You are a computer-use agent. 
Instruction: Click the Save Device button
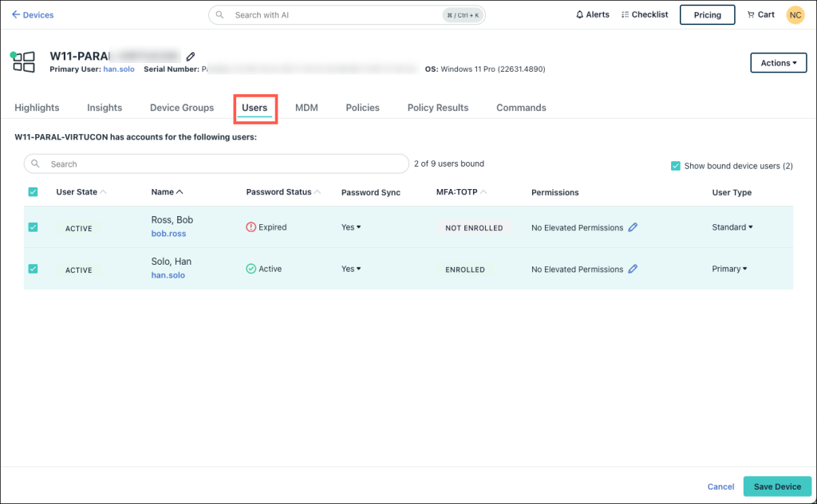(x=776, y=486)
